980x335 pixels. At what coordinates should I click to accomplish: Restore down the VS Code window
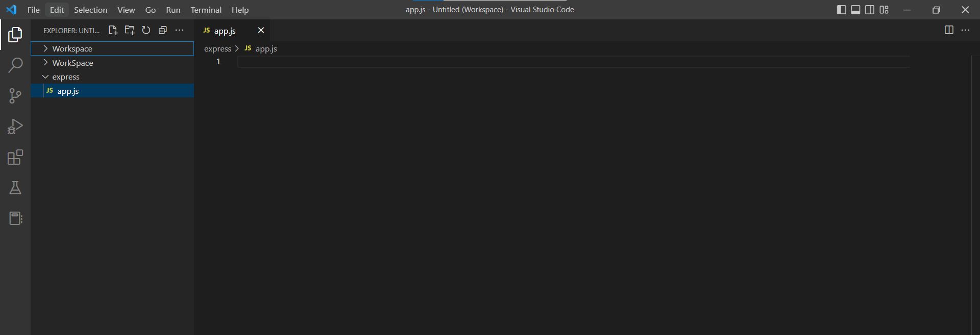(936, 10)
